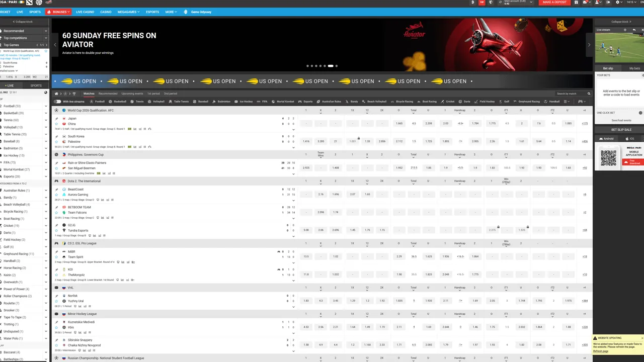The width and height of the screenshot is (644, 362).
Task: Open Live Casino in main navigation
Action: (x=85, y=12)
